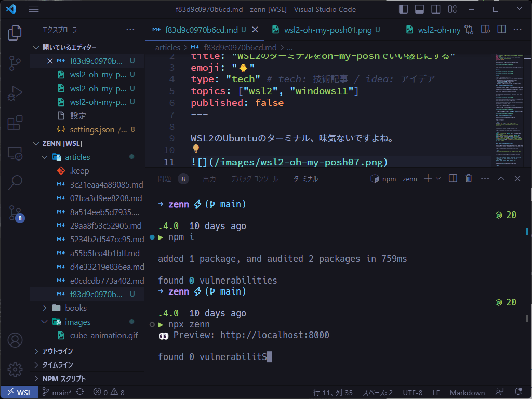Select the ターミナル panel tab
This screenshot has width=532, height=399.
pos(305,179)
